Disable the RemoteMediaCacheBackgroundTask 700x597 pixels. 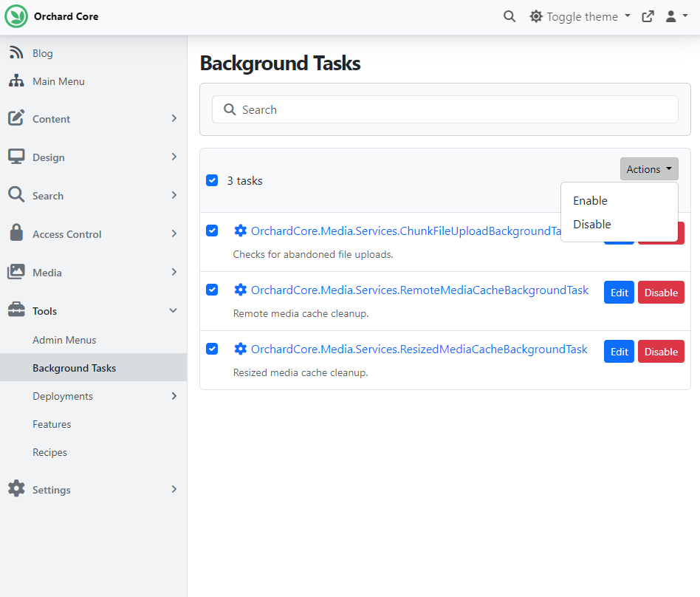coord(661,293)
